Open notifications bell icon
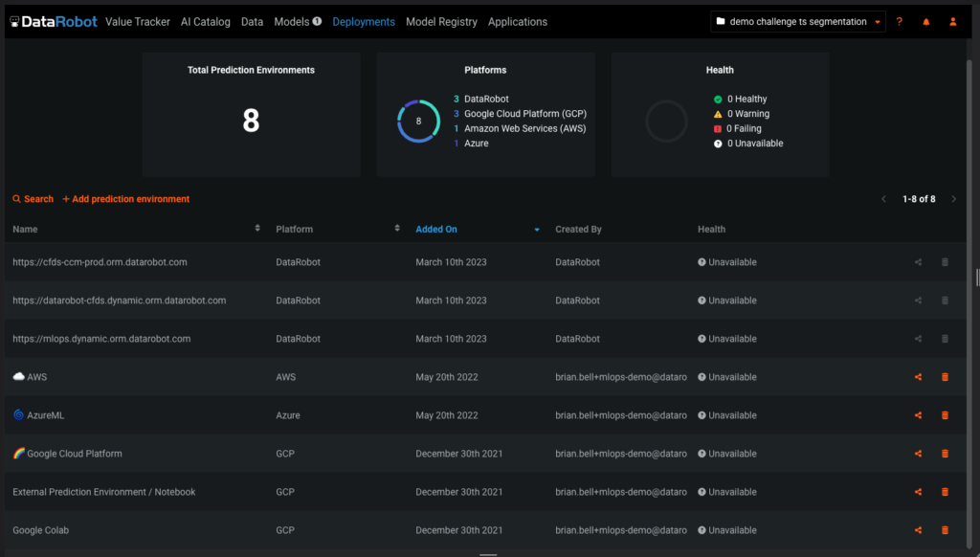980x557 pixels. [926, 22]
